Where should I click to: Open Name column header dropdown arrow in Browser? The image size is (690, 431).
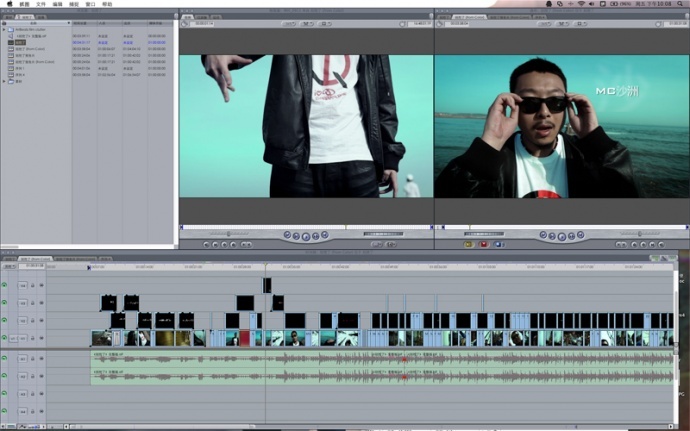pyautogui.click(x=69, y=23)
